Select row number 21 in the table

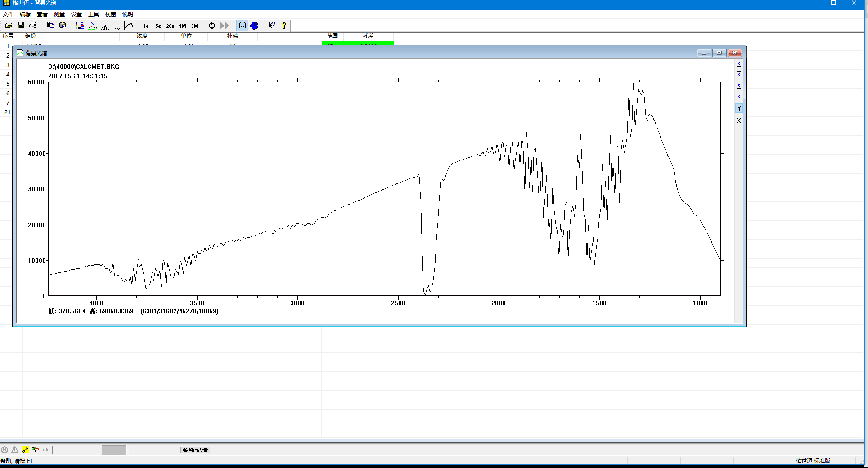[8, 112]
